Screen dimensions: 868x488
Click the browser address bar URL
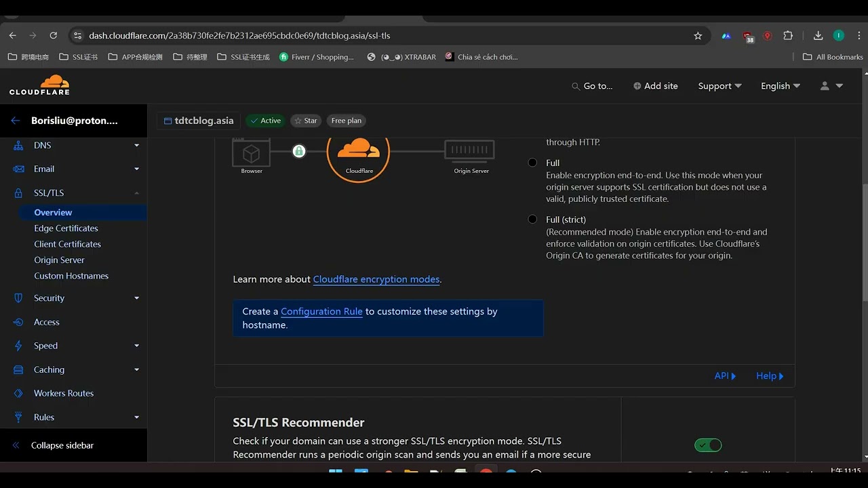coord(239,35)
